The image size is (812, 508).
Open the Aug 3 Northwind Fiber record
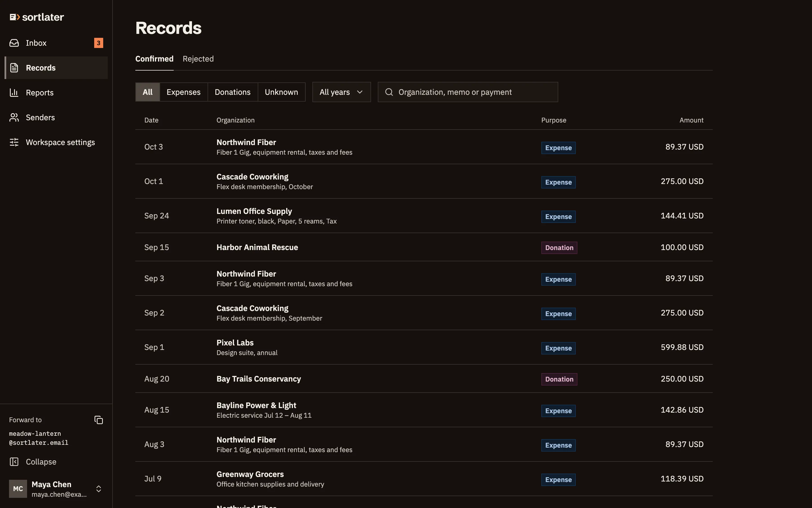click(424, 444)
